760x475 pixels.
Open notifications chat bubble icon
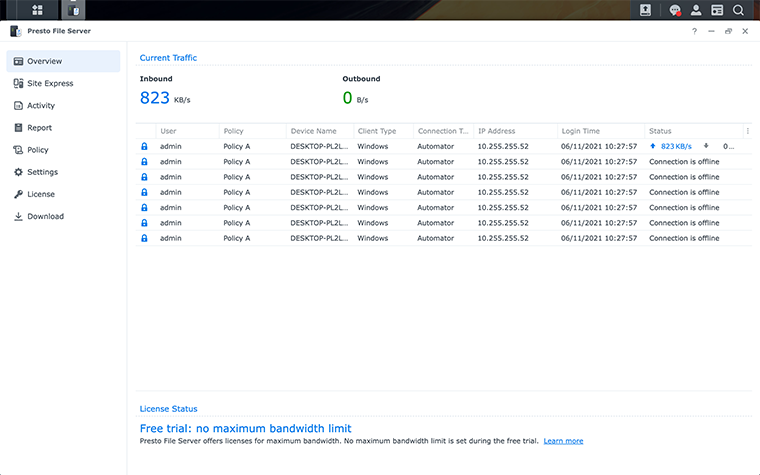(675, 10)
